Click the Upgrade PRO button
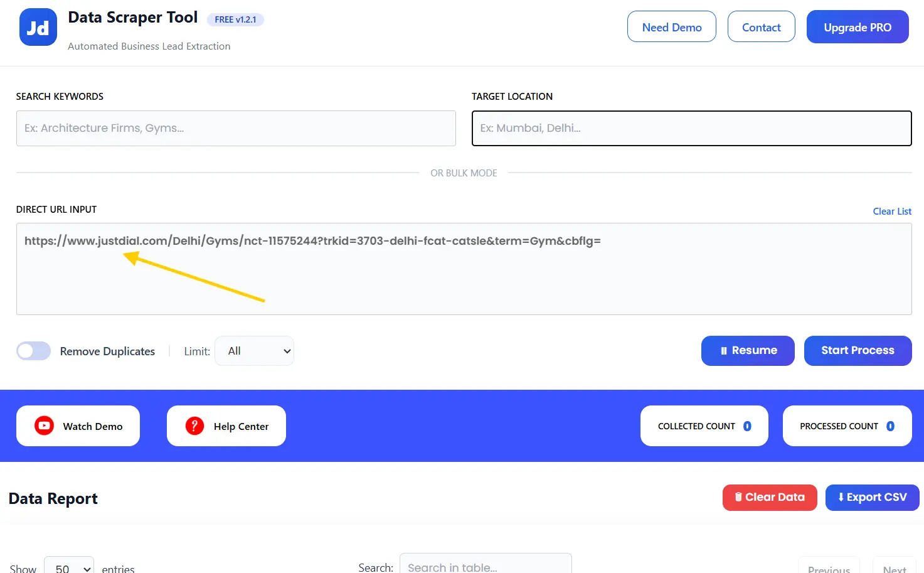Screen dimensions: 924x573 [858, 26]
